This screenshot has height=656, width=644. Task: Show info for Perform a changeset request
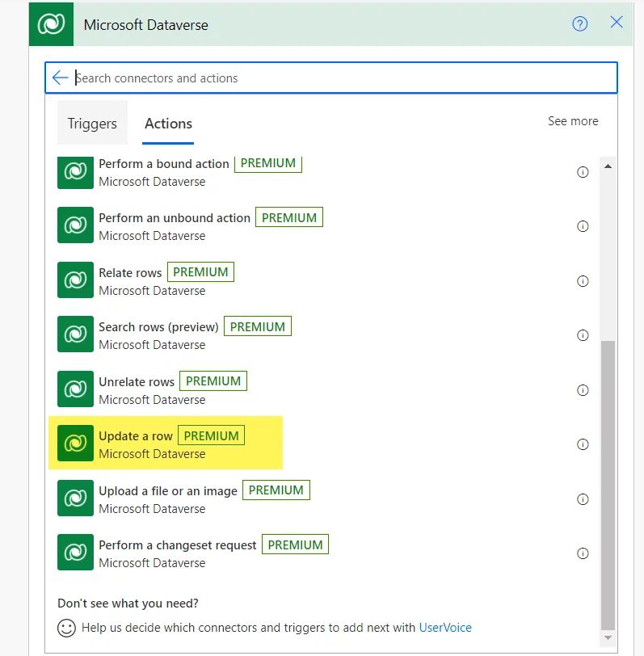(x=583, y=553)
